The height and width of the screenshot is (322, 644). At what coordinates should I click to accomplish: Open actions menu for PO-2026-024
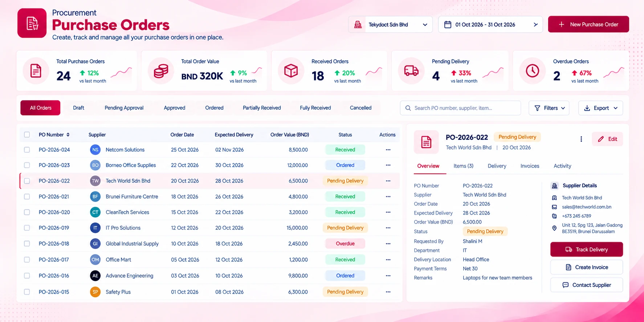(388, 150)
